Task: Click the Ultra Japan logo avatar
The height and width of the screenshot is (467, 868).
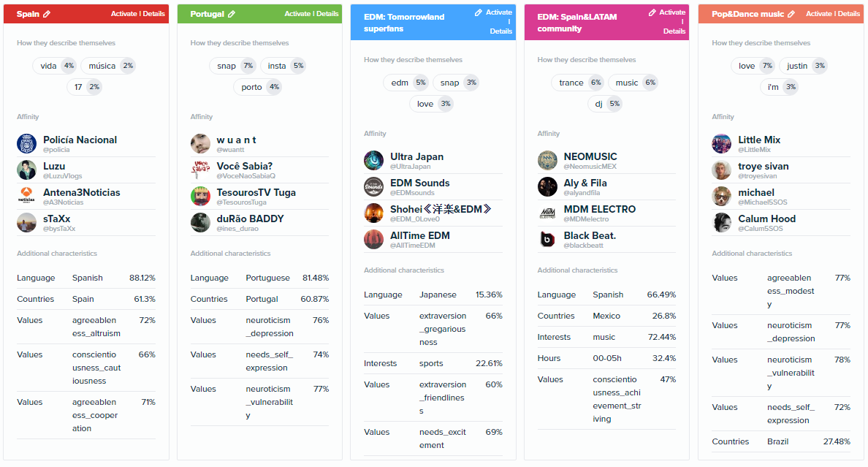Action: coord(373,161)
